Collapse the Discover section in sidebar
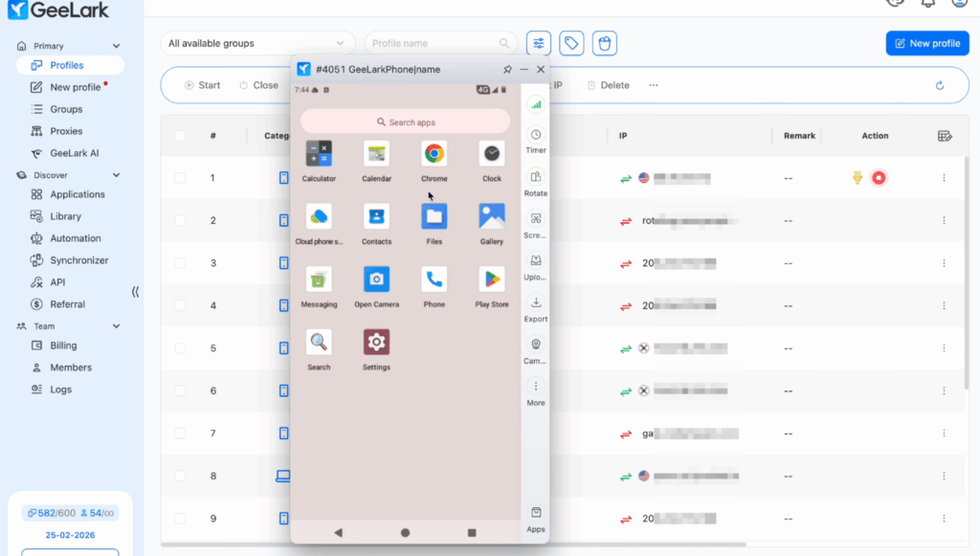Image resolution: width=980 pixels, height=556 pixels. (x=117, y=175)
